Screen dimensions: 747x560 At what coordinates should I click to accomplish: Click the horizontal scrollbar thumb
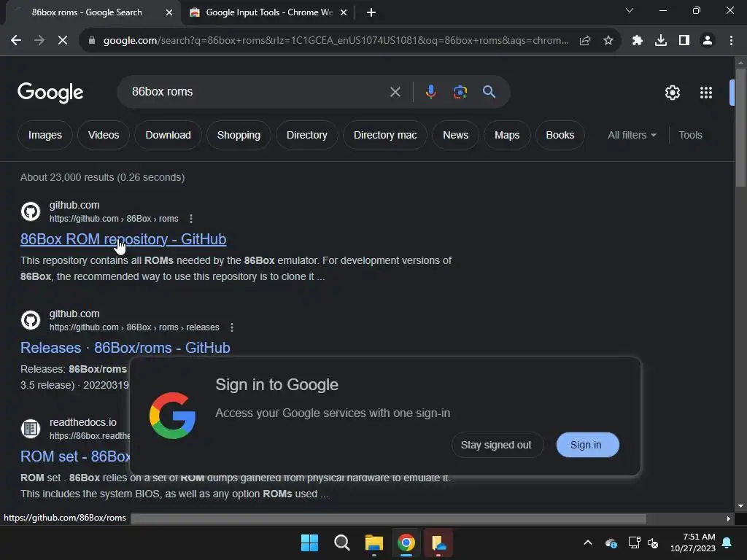click(x=388, y=518)
